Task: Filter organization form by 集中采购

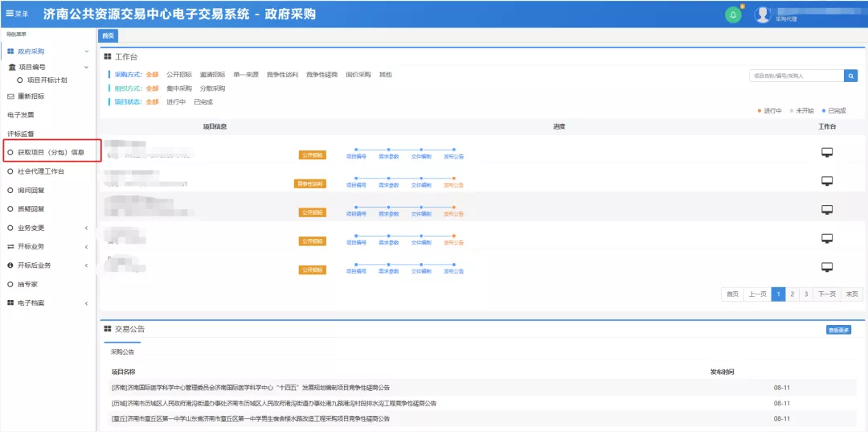Action: [x=179, y=88]
